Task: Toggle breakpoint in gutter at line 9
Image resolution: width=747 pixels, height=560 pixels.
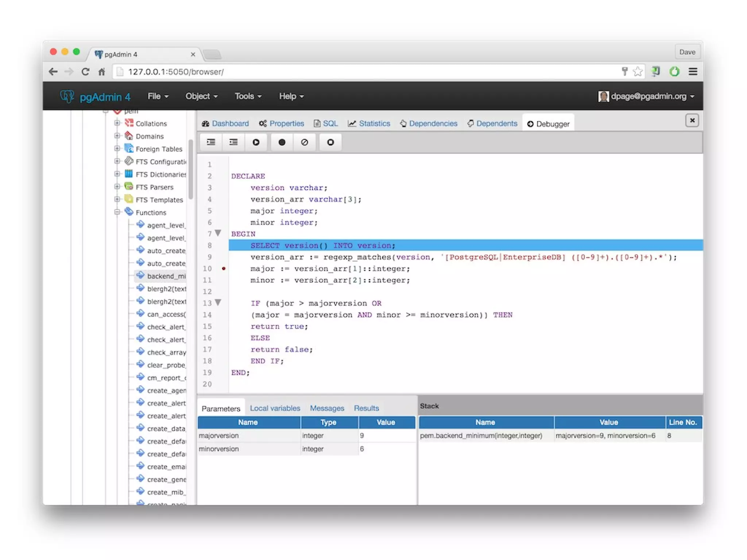Action: pos(224,257)
